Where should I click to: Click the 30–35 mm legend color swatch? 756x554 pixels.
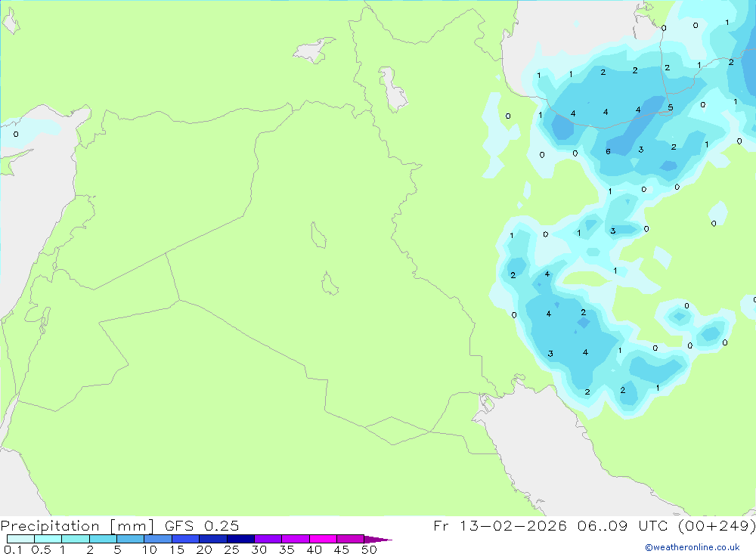[x=268, y=539]
